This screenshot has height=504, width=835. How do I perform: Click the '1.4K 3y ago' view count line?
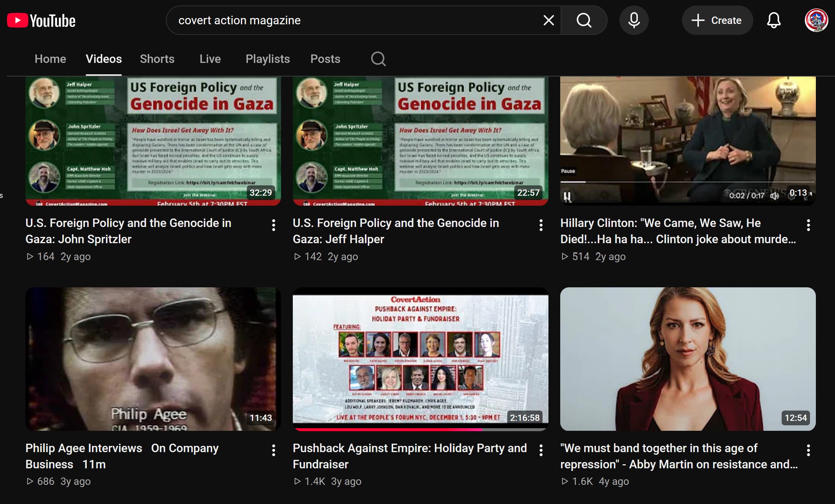(x=328, y=481)
